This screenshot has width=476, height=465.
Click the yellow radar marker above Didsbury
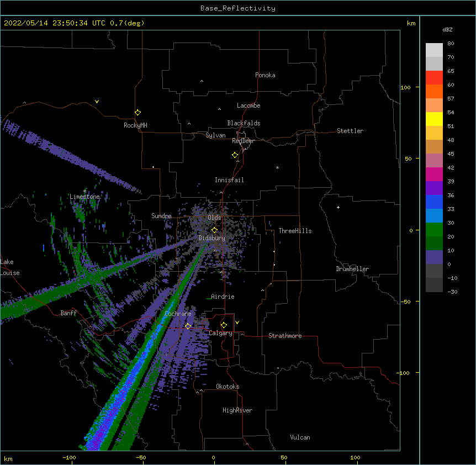214,230
